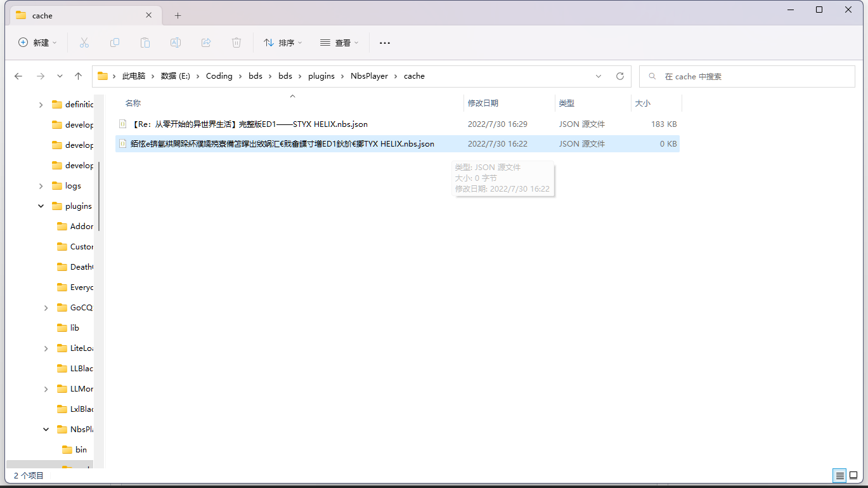Viewport: 868px width, 488px height.
Task: Open the 查看 view options dropdown
Action: pos(339,43)
